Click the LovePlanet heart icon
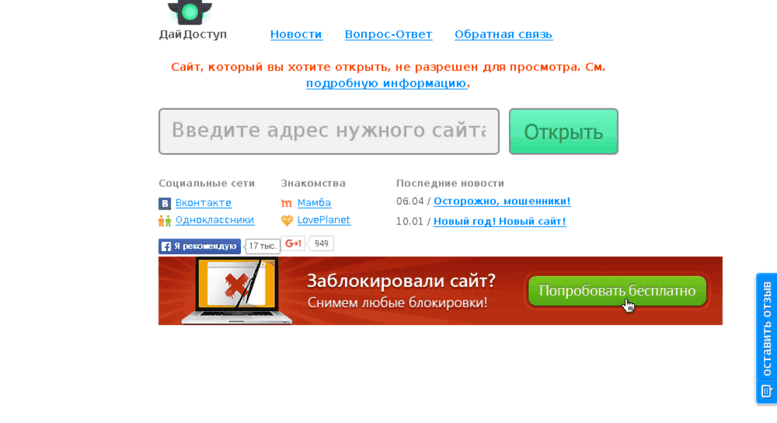The height and width of the screenshot is (423, 777). 287,221
